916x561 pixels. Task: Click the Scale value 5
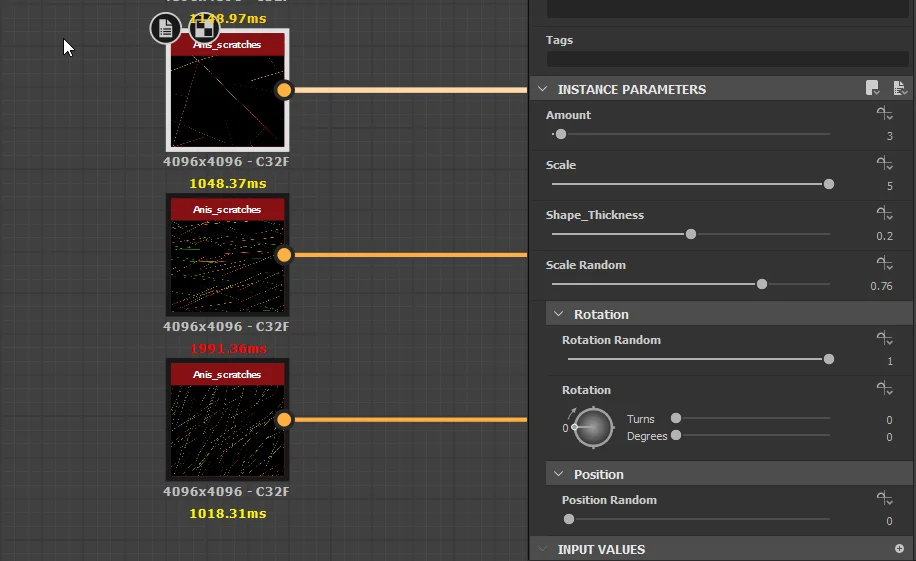[x=889, y=186]
